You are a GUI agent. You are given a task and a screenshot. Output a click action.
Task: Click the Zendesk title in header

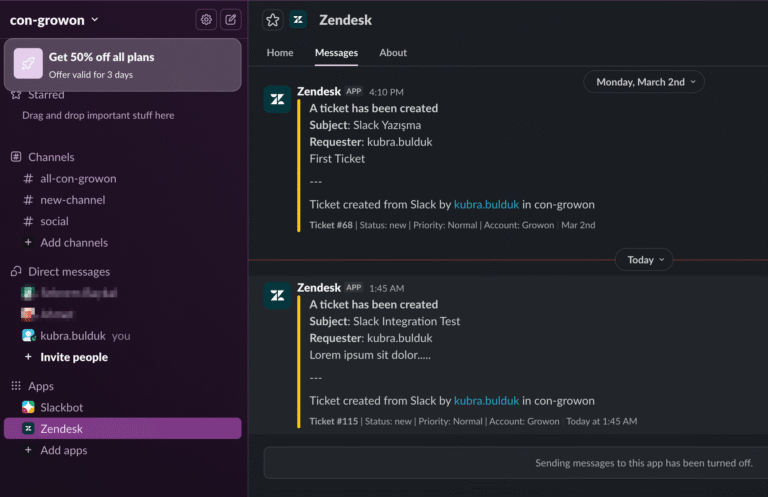345,20
